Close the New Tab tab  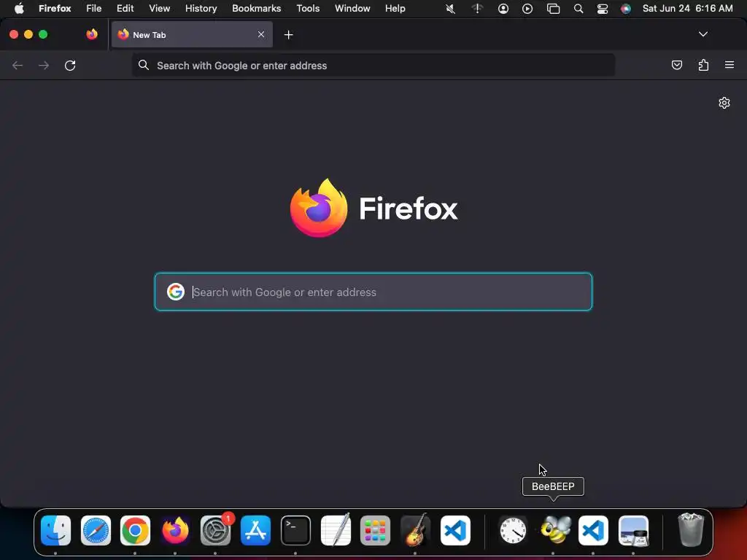coord(261,34)
